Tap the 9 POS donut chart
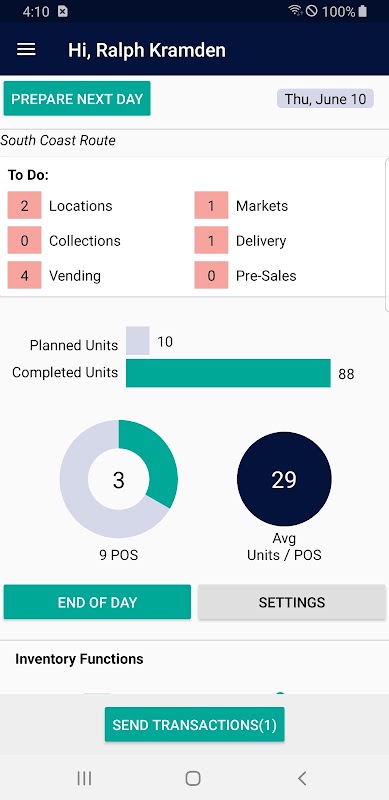This screenshot has width=389, height=800. pyautogui.click(x=119, y=479)
